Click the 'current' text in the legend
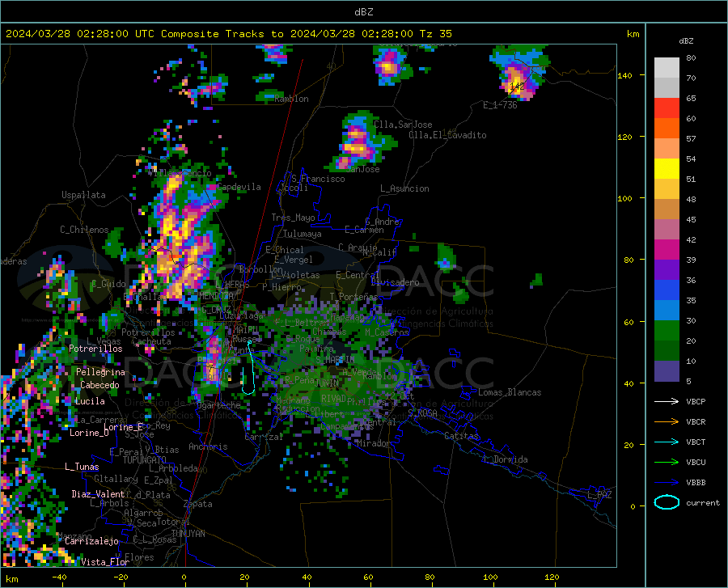The image size is (728, 588). (x=703, y=502)
